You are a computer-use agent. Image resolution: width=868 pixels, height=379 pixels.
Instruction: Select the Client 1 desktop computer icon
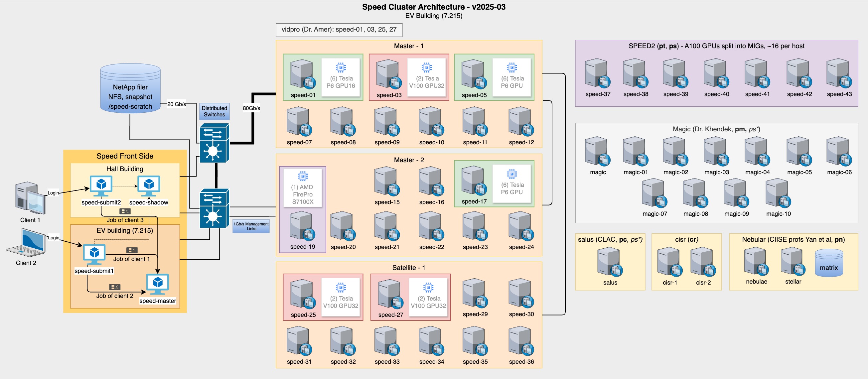[x=30, y=198]
